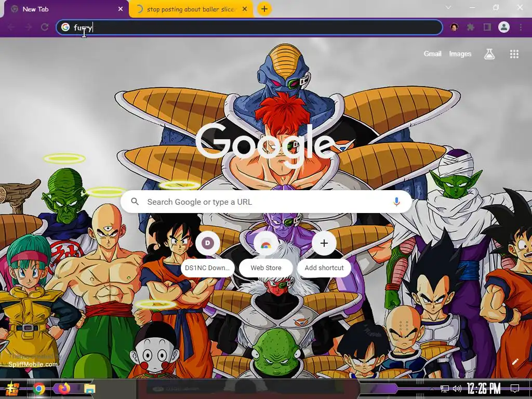Customize the page with the pencil icon
Image resolution: width=532 pixels, height=399 pixels.
pyautogui.click(x=515, y=362)
